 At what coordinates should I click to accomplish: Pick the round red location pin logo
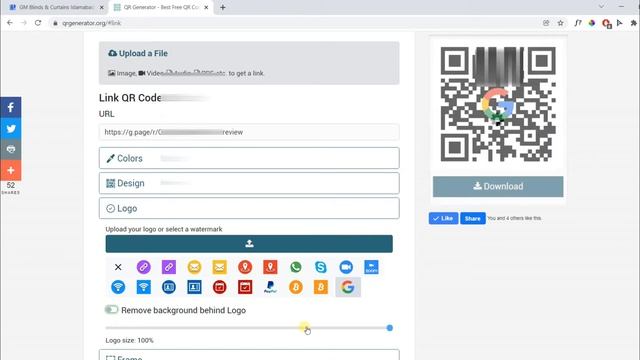[245, 267]
